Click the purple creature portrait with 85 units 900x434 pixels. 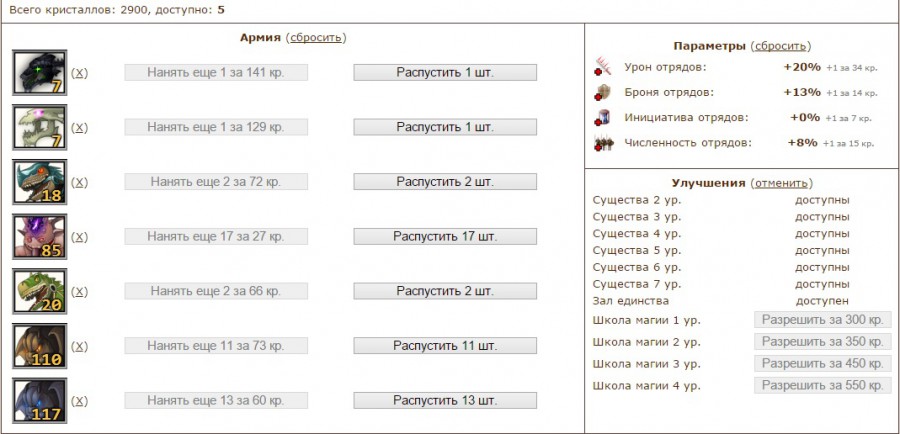point(39,237)
